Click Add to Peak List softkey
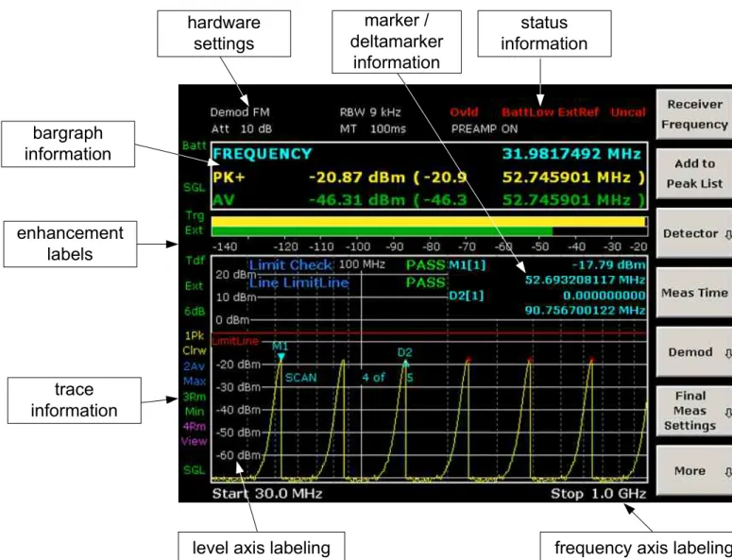 point(694,174)
